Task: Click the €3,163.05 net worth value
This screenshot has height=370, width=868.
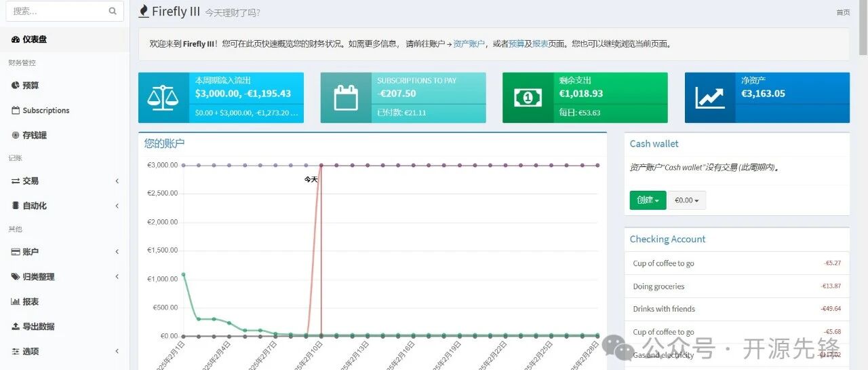Action: 763,94
